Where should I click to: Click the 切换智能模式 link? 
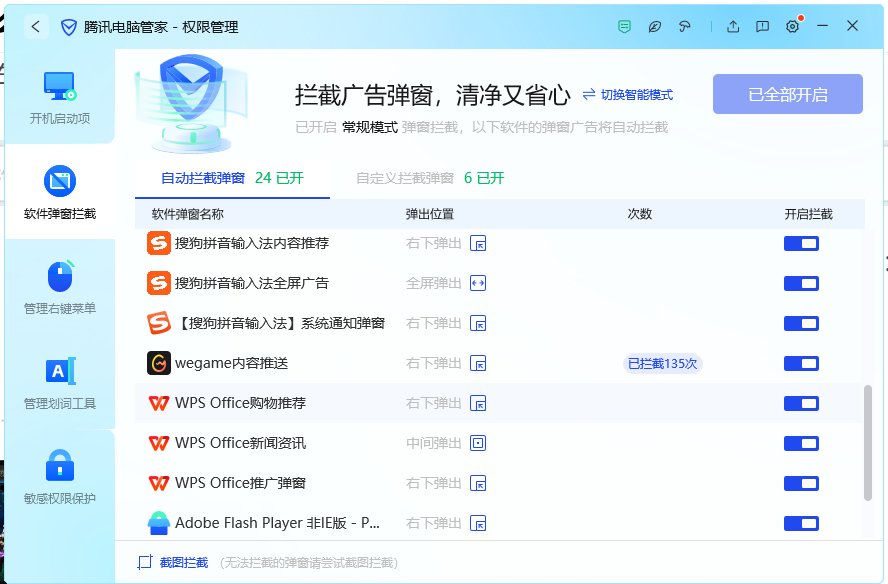click(628, 95)
